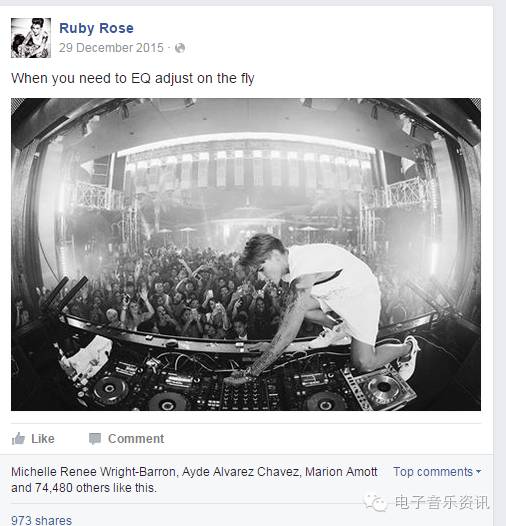Expand the Top comments dropdown
The width and height of the screenshot is (506, 526).
437,472
